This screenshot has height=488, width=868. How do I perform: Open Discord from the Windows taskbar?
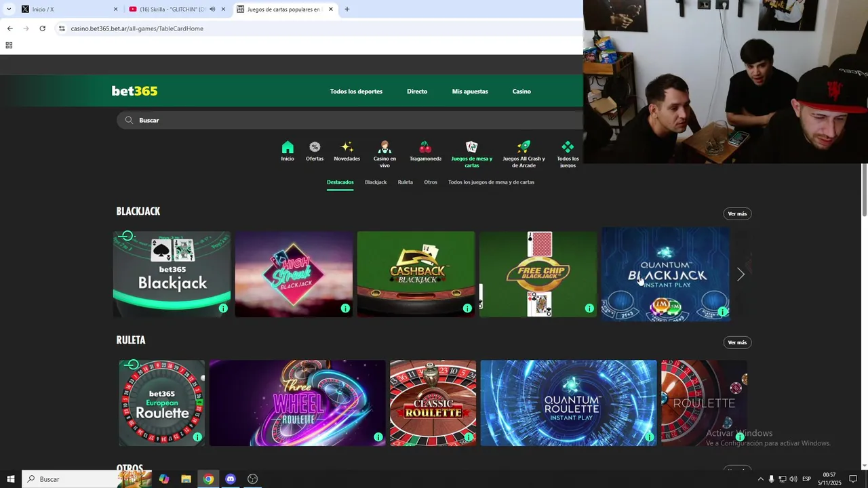230,479
